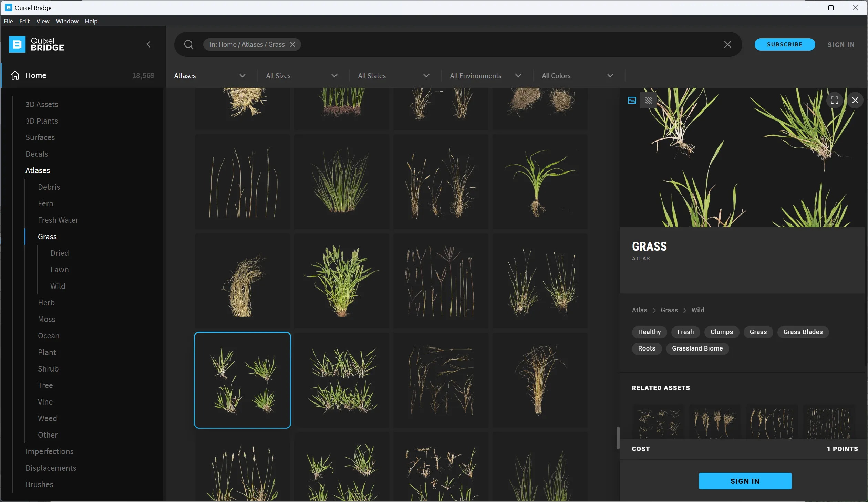Open the Window menu

pos(67,21)
